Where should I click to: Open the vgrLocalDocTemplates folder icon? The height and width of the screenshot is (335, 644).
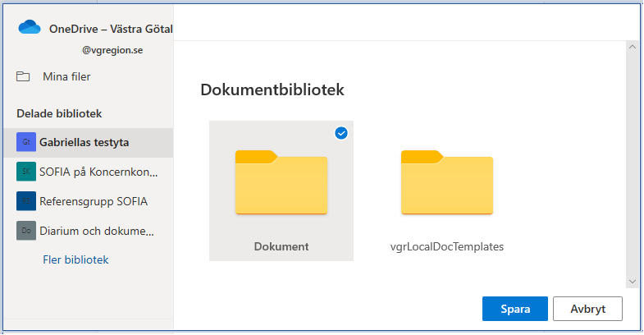(446, 183)
